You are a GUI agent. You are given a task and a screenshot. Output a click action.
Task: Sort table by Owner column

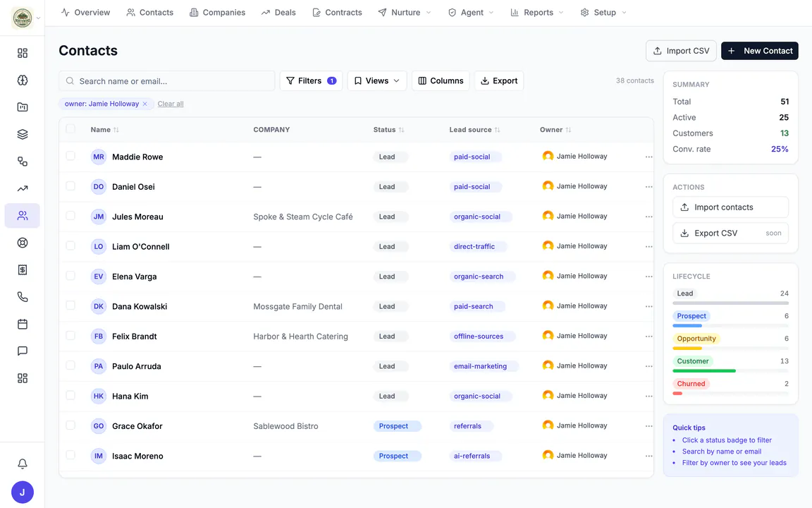555,130
